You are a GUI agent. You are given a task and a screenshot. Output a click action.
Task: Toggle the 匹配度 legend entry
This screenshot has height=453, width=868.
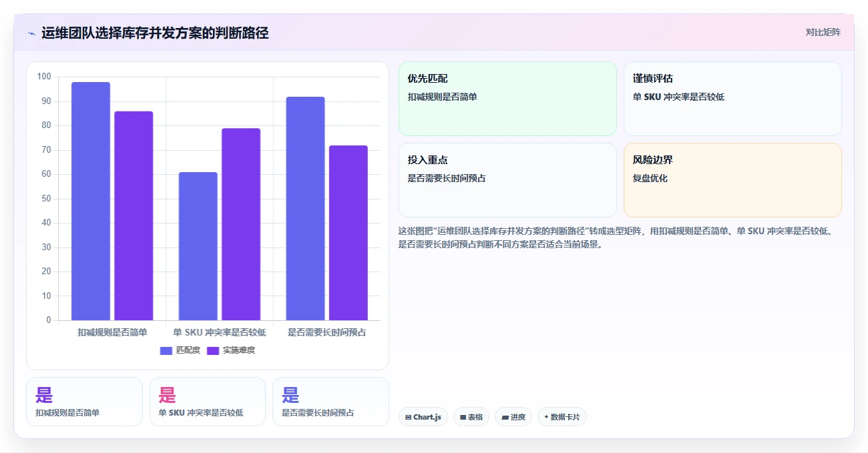tap(180, 350)
